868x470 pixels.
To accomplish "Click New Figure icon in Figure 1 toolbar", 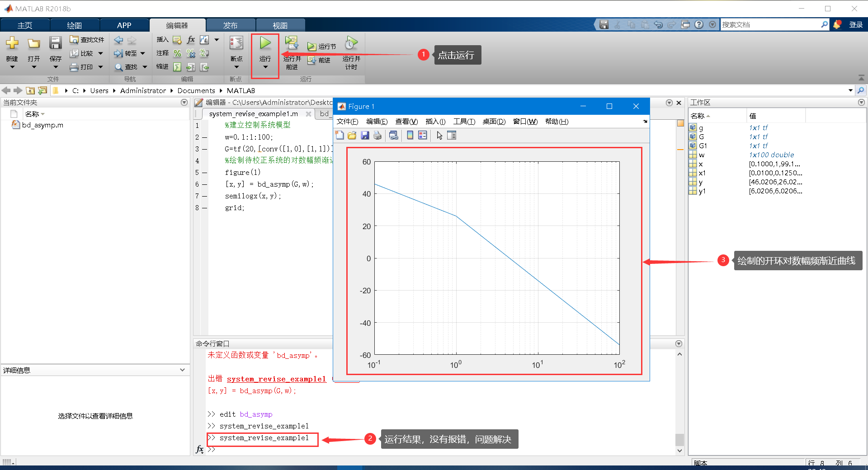I will pyautogui.click(x=340, y=135).
